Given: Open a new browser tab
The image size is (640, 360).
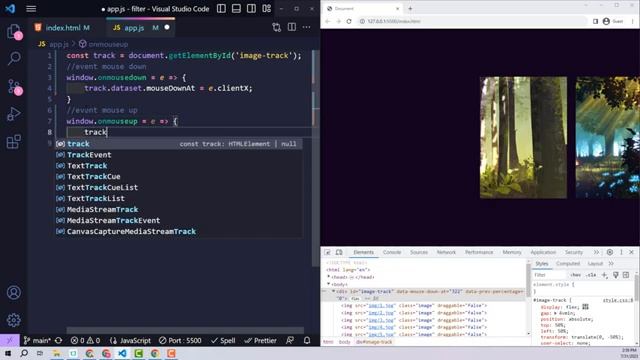Looking at the screenshot, I should [410, 8].
